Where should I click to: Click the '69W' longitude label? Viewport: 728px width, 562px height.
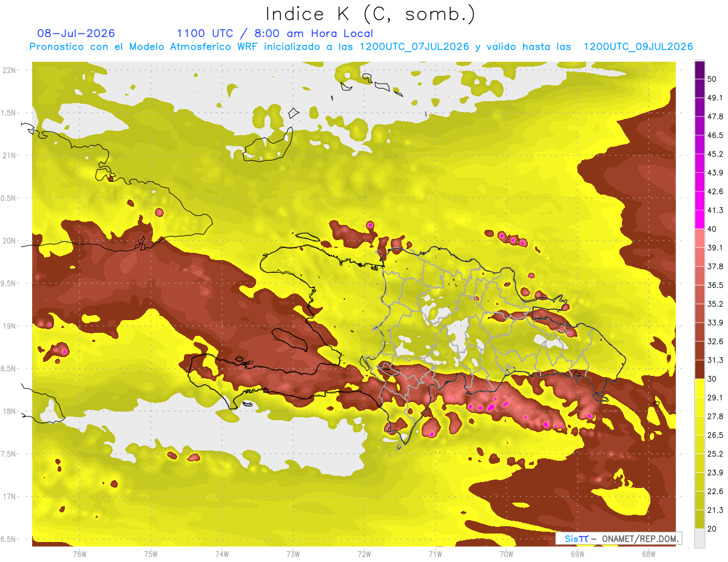577,554
